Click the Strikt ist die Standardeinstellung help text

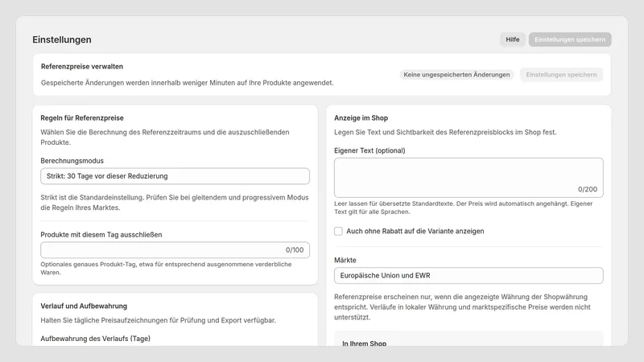(175, 203)
